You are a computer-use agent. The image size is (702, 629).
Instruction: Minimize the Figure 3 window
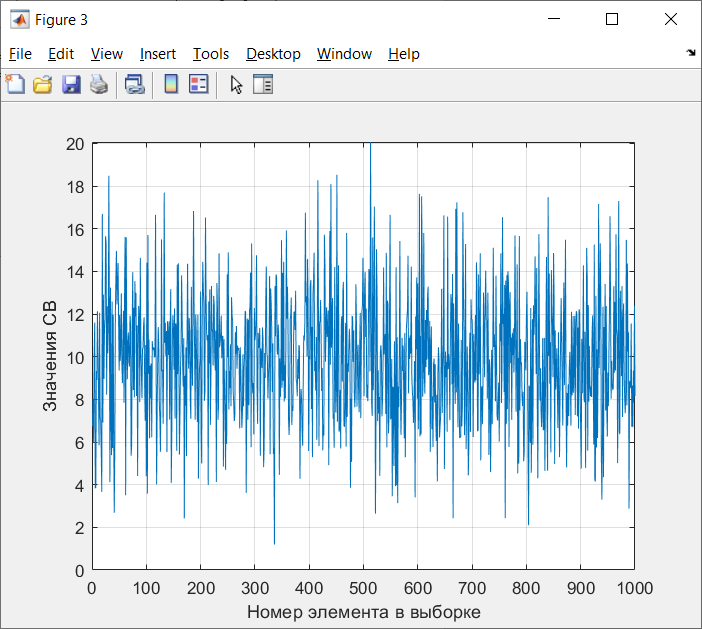click(x=554, y=19)
